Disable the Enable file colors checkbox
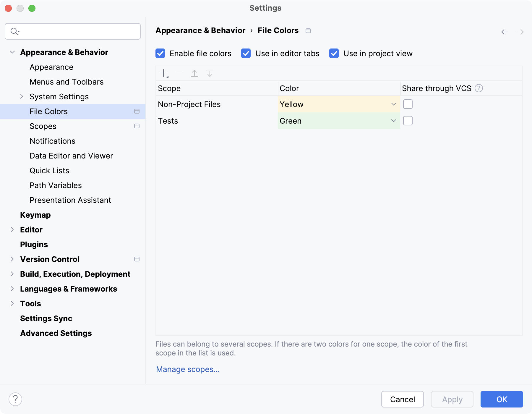Viewport: 532px width, 414px height. pos(160,54)
